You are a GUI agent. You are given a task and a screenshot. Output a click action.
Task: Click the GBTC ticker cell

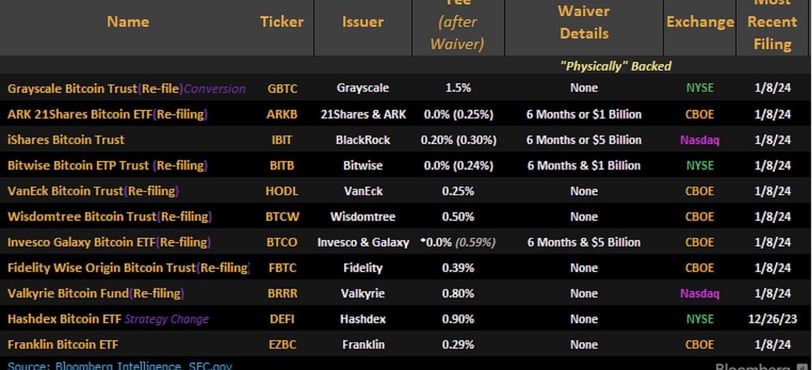click(x=282, y=89)
